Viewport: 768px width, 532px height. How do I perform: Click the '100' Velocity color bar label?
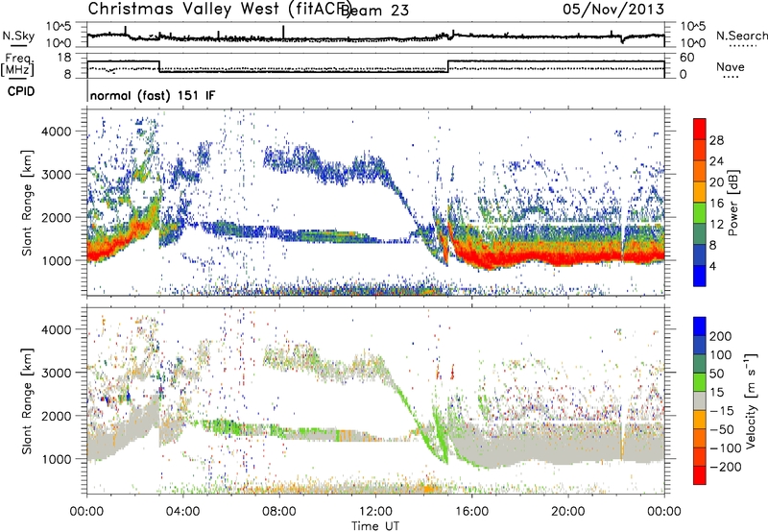click(x=720, y=354)
